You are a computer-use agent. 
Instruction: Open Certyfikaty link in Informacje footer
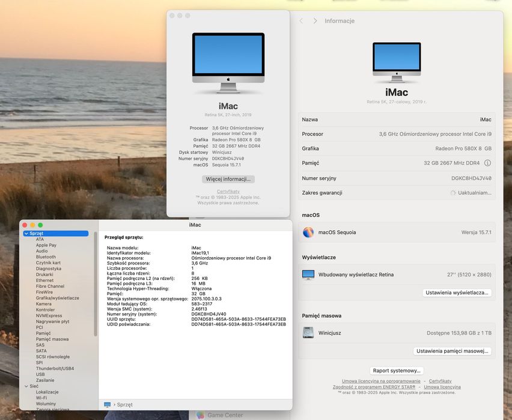pos(440,381)
